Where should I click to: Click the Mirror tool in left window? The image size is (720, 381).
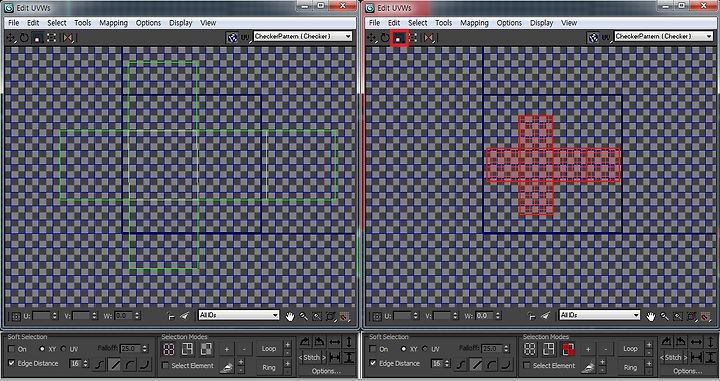coord(68,38)
